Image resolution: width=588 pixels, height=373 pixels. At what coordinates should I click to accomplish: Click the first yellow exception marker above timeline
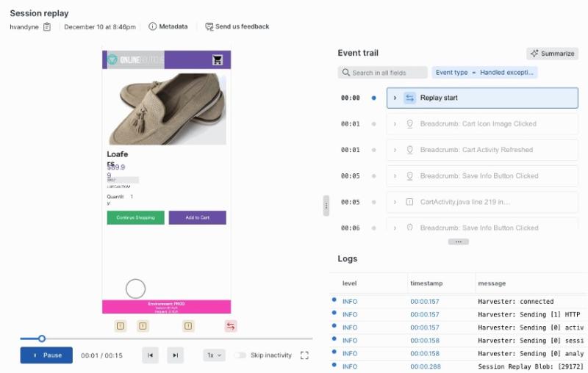tap(120, 326)
